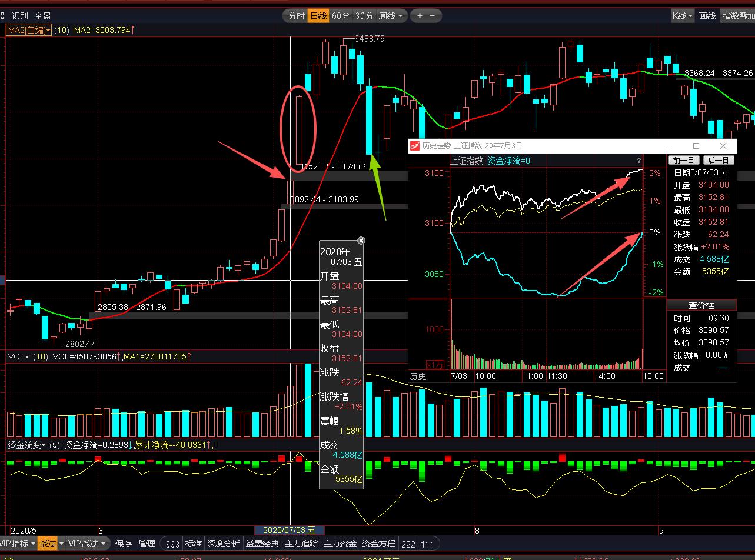Click the 后一日 next day button
Screen dimensions: 755x560
719,160
